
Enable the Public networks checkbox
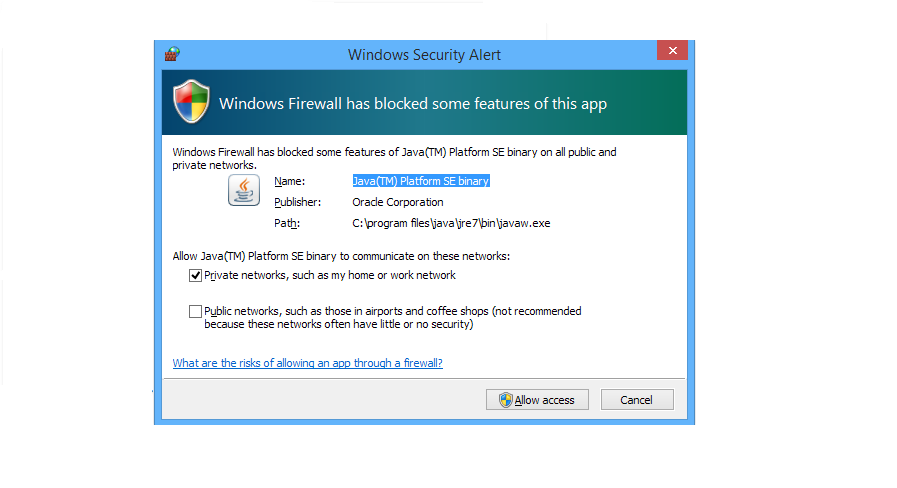tap(195, 312)
